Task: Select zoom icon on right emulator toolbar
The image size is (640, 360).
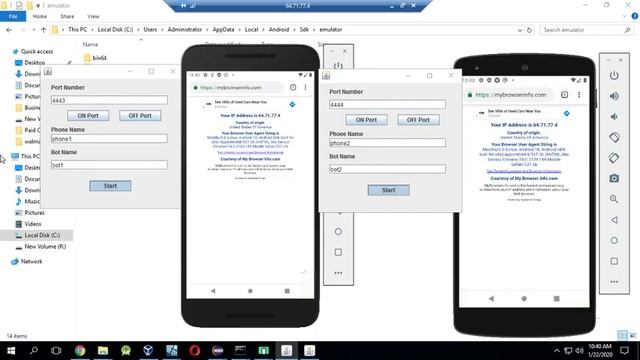Action: (614, 199)
